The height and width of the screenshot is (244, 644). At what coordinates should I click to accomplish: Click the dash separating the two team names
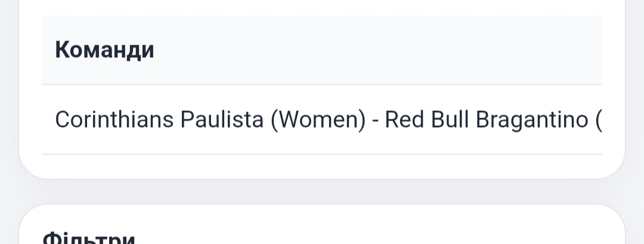[x=374, y=121]
